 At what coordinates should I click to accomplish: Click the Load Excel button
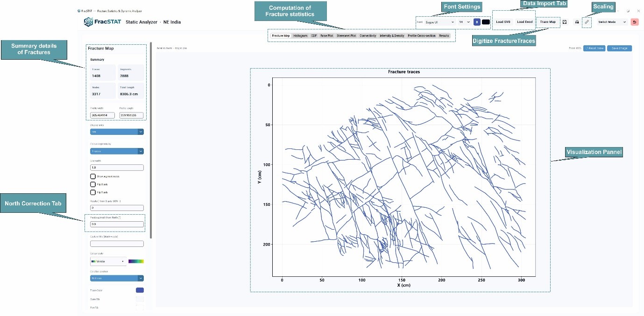525,22
